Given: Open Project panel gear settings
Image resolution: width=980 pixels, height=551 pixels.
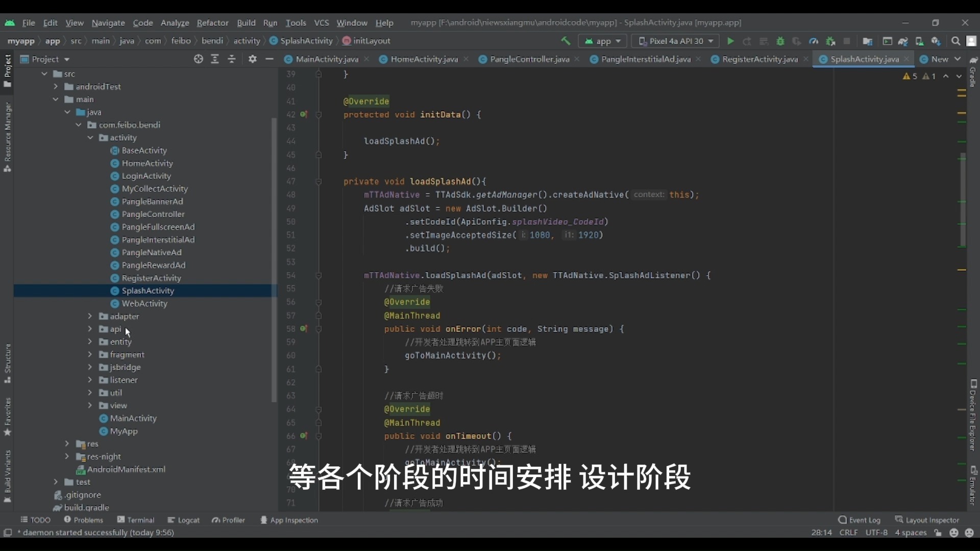Looking at the screenshot, I should pos(252,59).
